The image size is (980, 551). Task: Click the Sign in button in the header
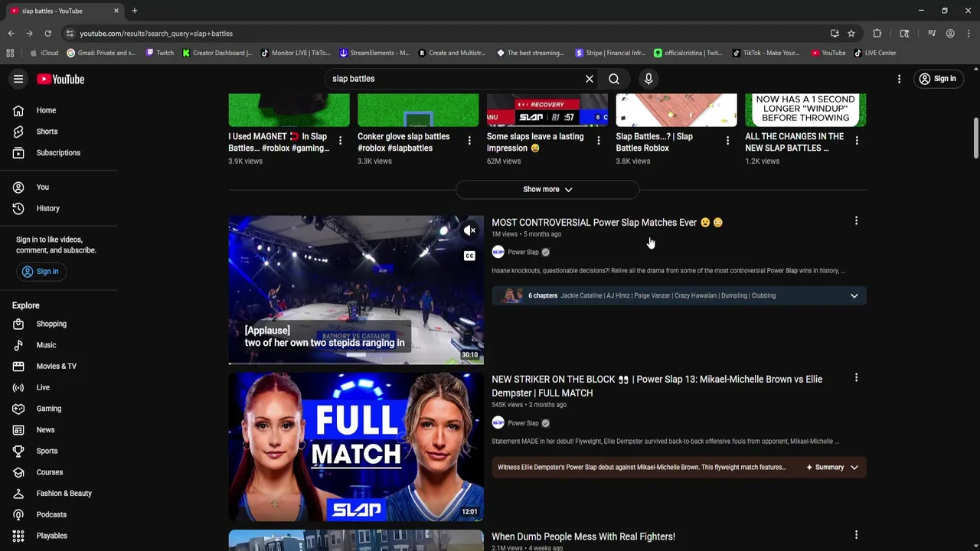click(938, 79)
